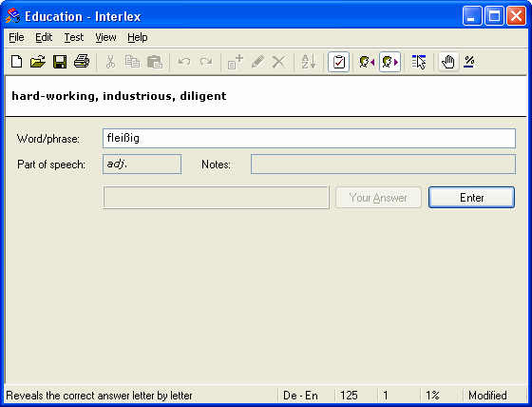Screen dimensions: 532x407
Task: Click the status message about revealing answer
Action: coord(99,396)
